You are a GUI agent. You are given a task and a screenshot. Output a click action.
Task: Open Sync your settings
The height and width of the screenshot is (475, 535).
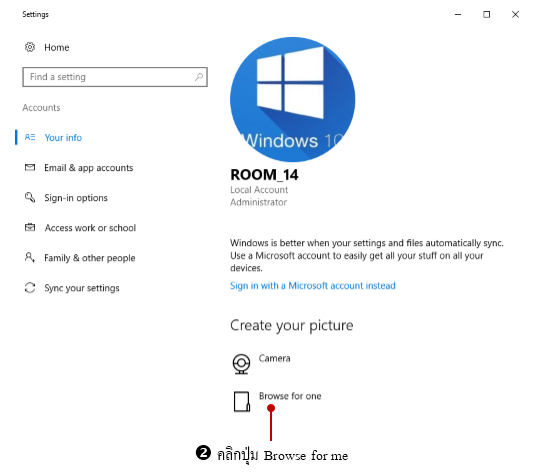(x=82, y=288)
